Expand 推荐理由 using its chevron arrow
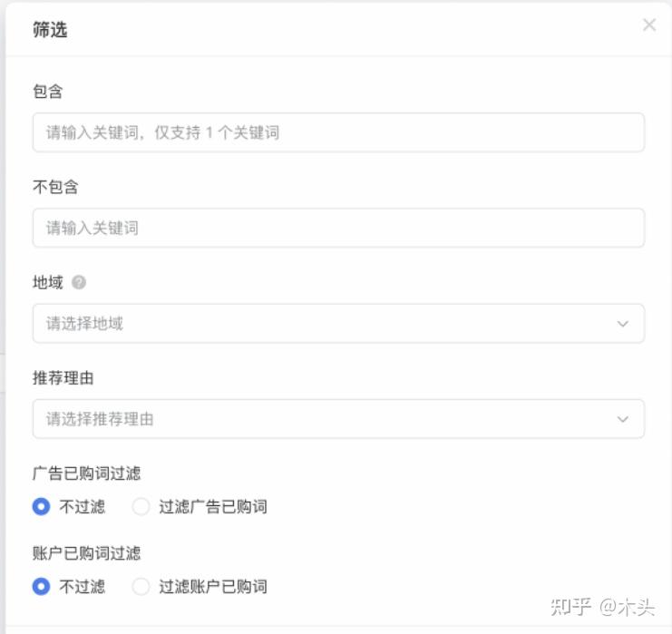This screenshot has width=672, height=634. (x=623, y=419)
